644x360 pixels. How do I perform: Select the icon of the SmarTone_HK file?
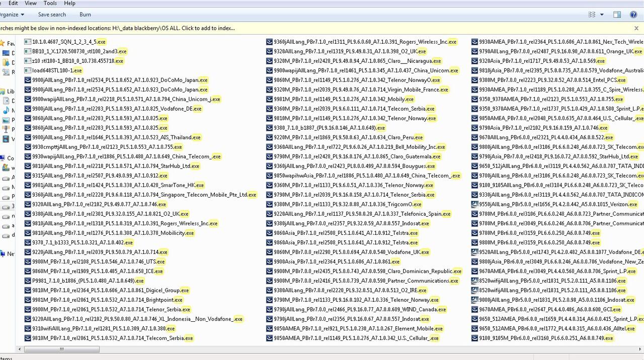pyautogui.click(x=28, y=185)
